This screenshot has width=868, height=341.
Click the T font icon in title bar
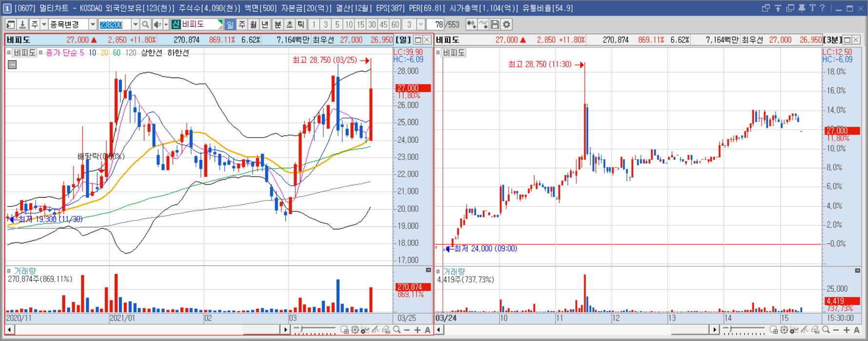(x=812, y=8)
